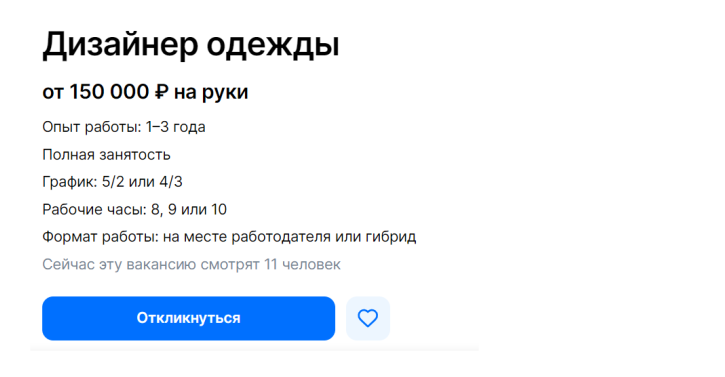Click the word гибрид in work format
The image size is (725, 377).
tap(391, 237)
